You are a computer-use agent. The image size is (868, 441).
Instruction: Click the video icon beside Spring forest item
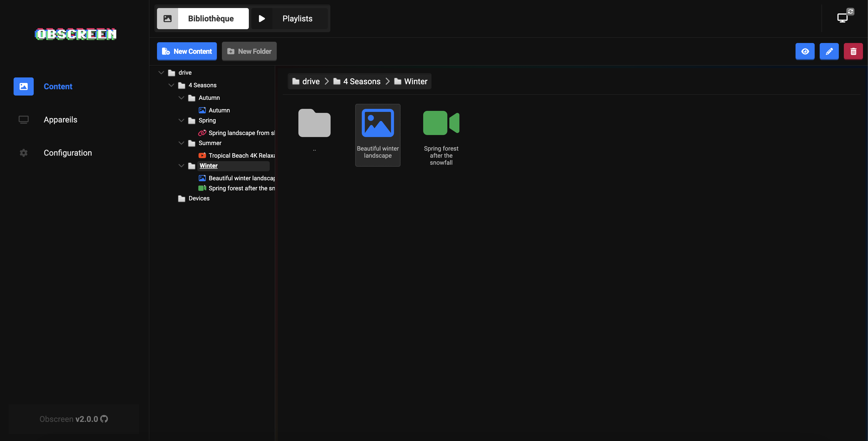tap(202, 188)
